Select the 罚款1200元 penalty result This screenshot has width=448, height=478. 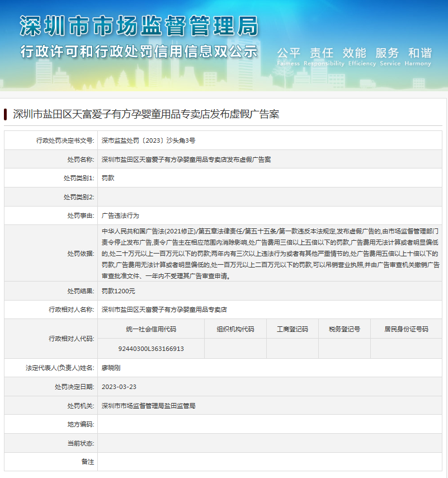(x=119, y=291)
